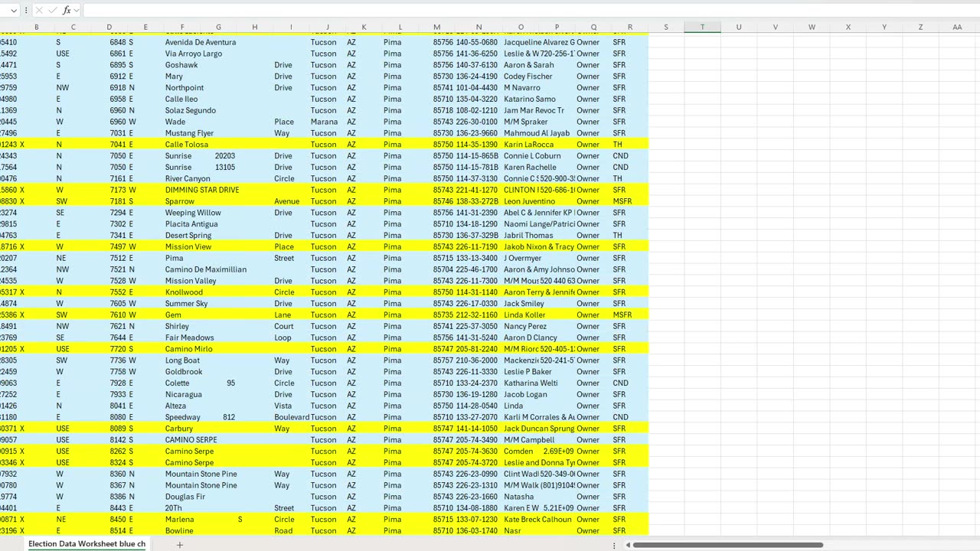This screenshot has width=980, height=551.
Task: Click the uppercase 'CAMINO SERPE' cell
Action: click(x=191, y=440)
